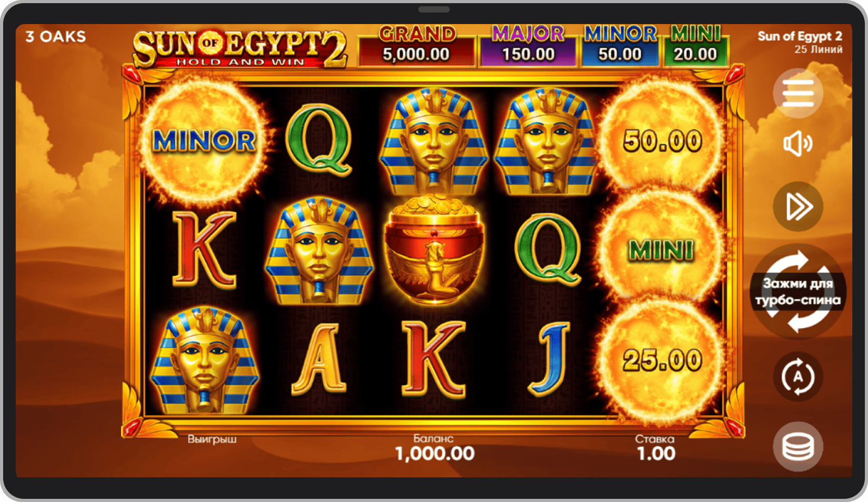Click the green Q in top row
Screen dimensions: 868x502
(x=319, y=140)
